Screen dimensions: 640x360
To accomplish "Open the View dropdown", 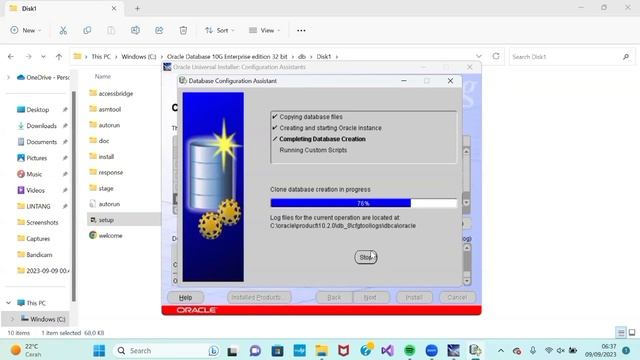I will (264, 30).
